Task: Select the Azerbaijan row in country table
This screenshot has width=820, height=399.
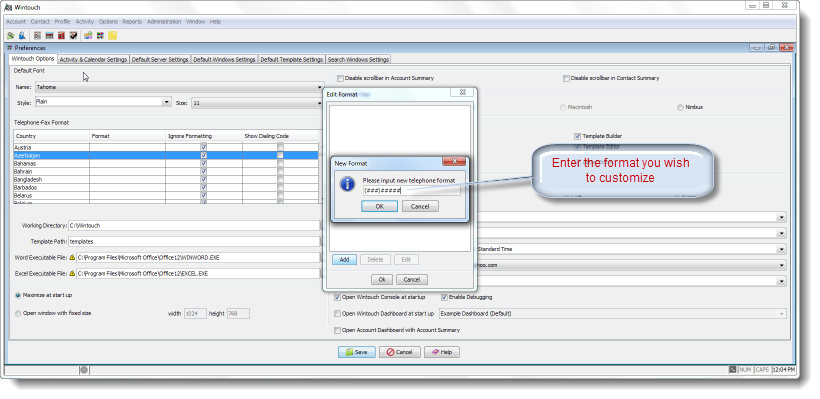Action: pos(166,155)
